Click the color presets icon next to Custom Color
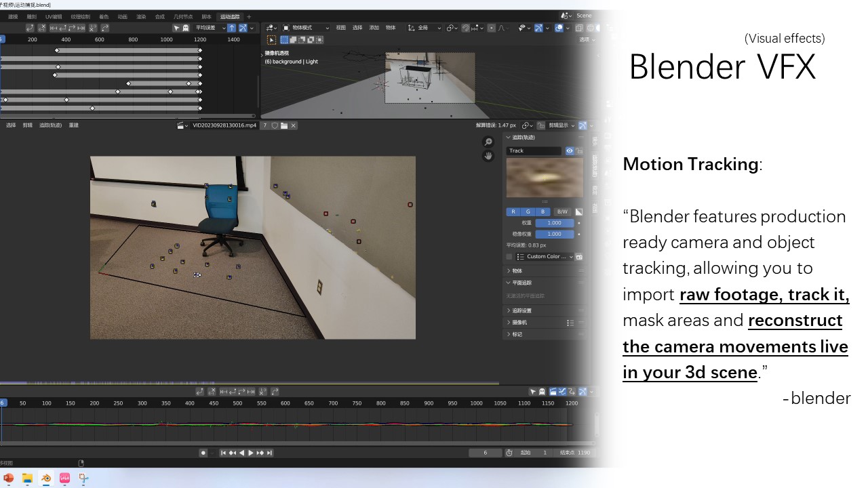The width and height of the screenshot is (868, 488). pos(579,257)
